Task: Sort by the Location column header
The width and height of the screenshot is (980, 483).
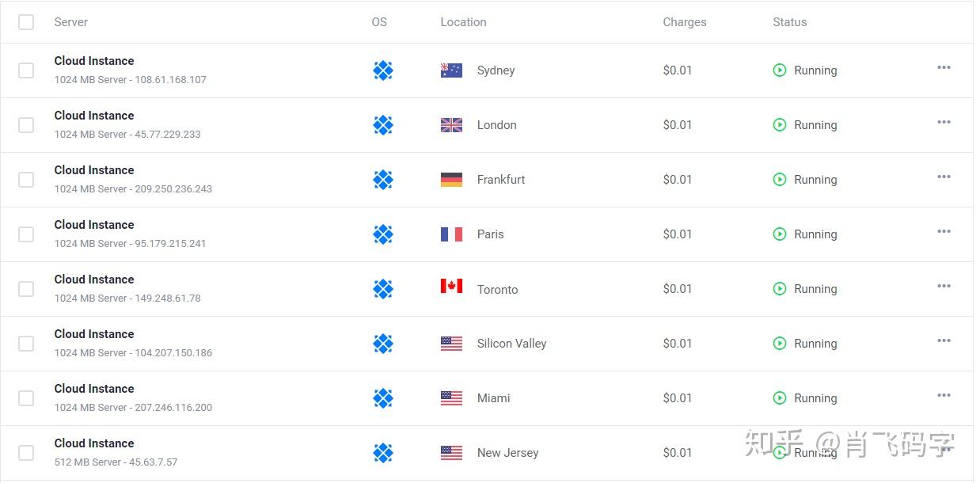Action: pos(463,22)
